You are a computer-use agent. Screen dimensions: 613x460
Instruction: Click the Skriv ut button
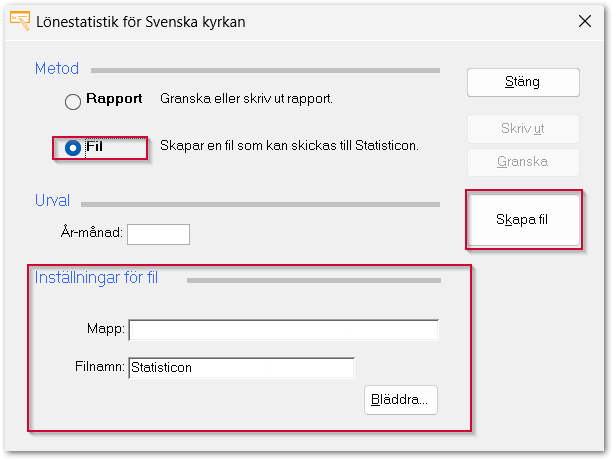523,129
